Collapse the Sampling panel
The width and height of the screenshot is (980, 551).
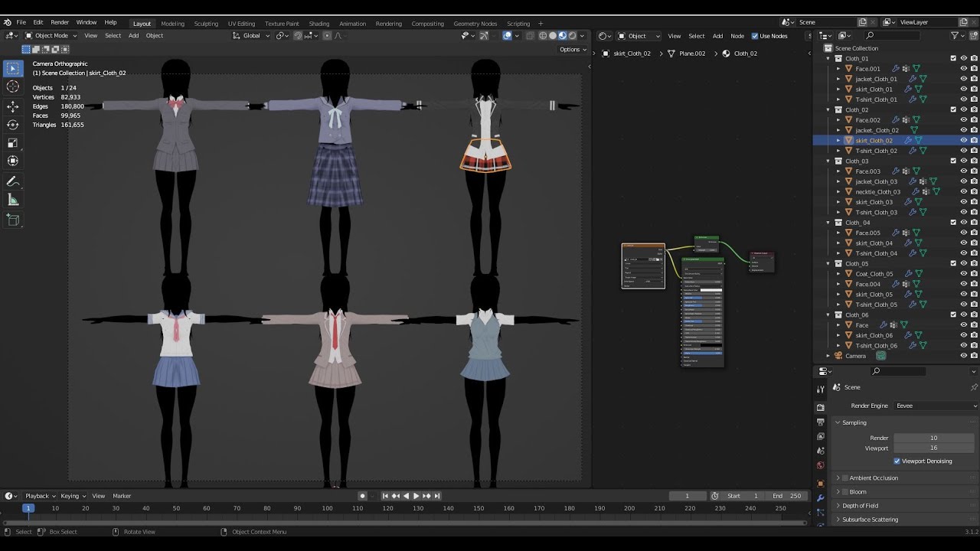pos(838,422)
